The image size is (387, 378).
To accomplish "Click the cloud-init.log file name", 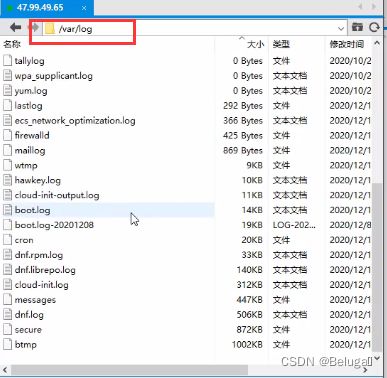I will click(x=42, y=285).
